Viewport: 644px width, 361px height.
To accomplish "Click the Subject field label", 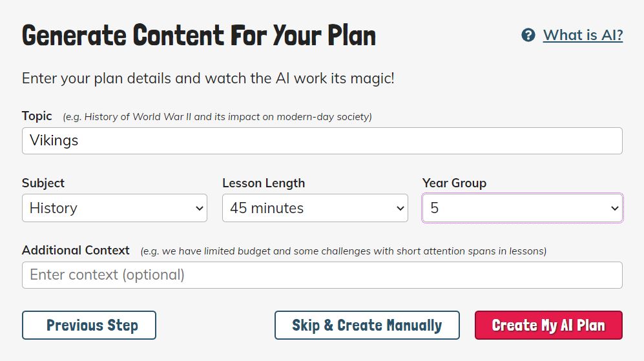I will point(43,183).
